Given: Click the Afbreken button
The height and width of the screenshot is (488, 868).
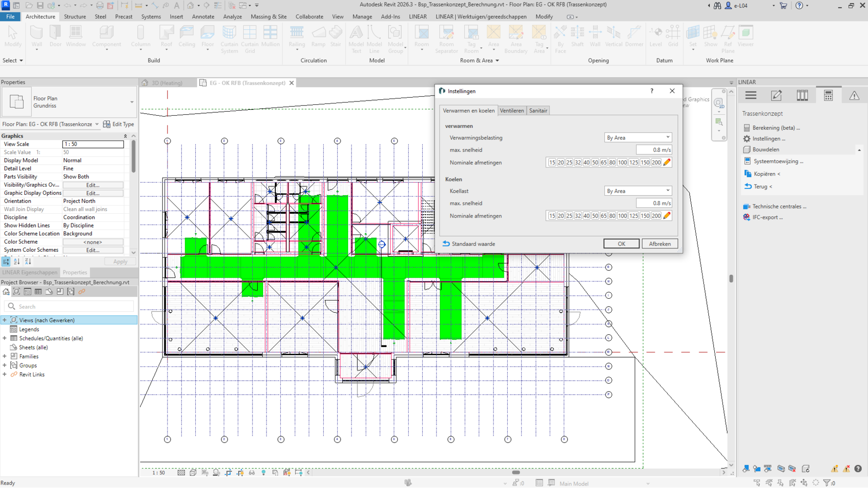Looking at the screenshot, I should pyautogui.click(x=660, y=244).
